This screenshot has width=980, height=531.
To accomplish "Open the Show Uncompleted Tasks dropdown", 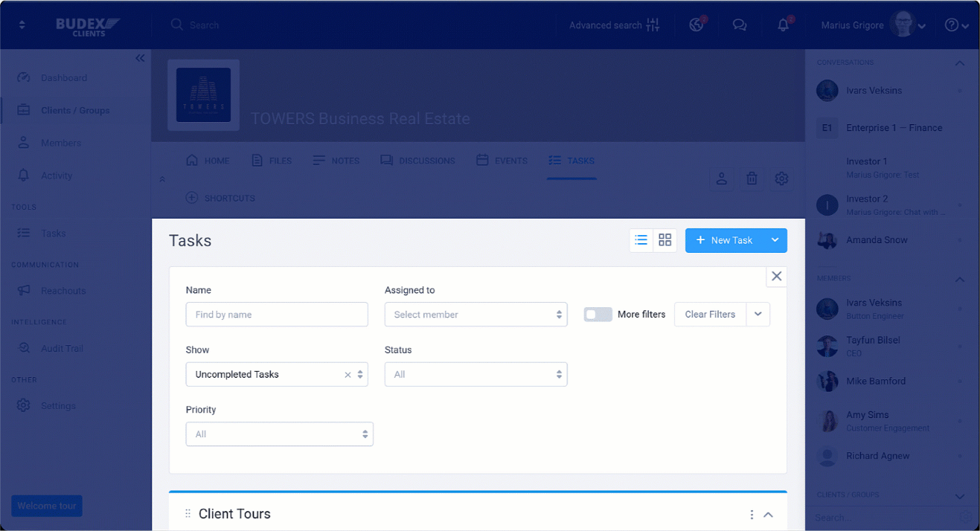I will [277, 374].
